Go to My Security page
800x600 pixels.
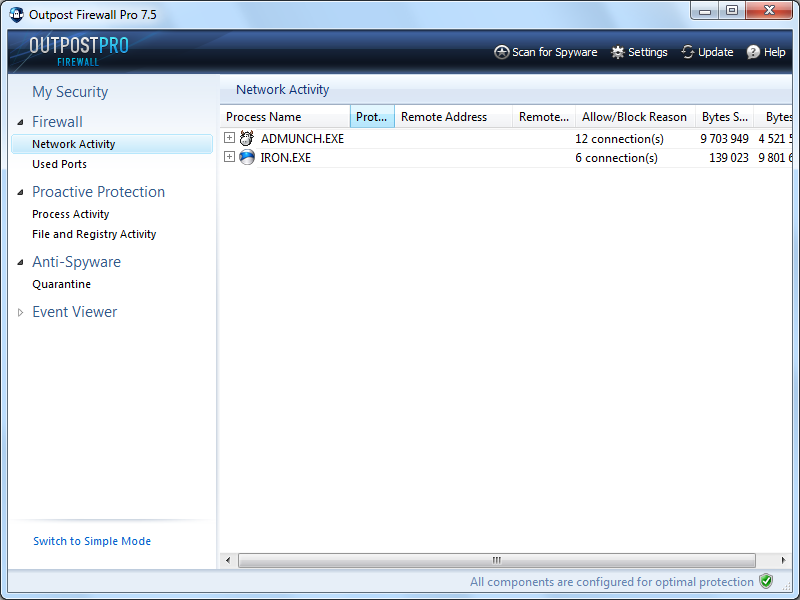70,92
